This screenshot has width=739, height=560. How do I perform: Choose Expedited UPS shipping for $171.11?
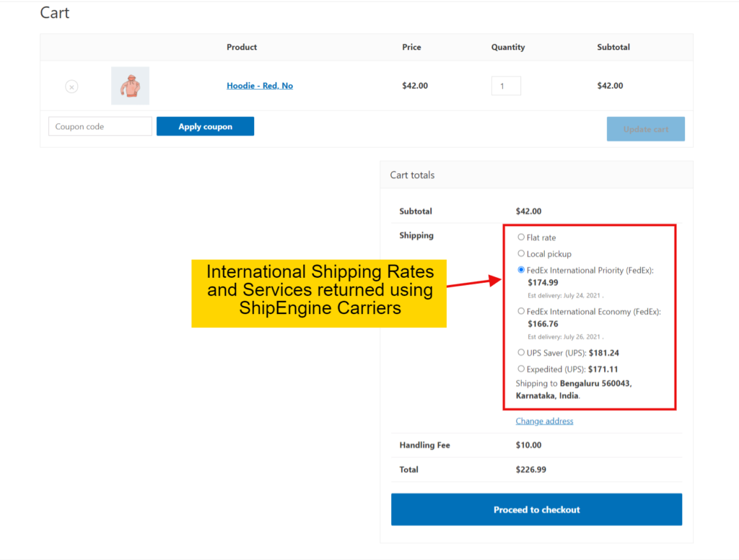click(x=521, y=369)
